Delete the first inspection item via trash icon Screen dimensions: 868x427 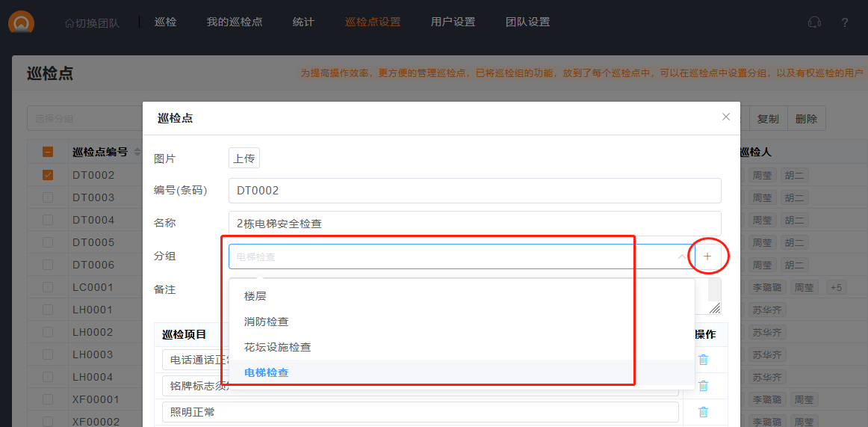click(x=703, y=360)
